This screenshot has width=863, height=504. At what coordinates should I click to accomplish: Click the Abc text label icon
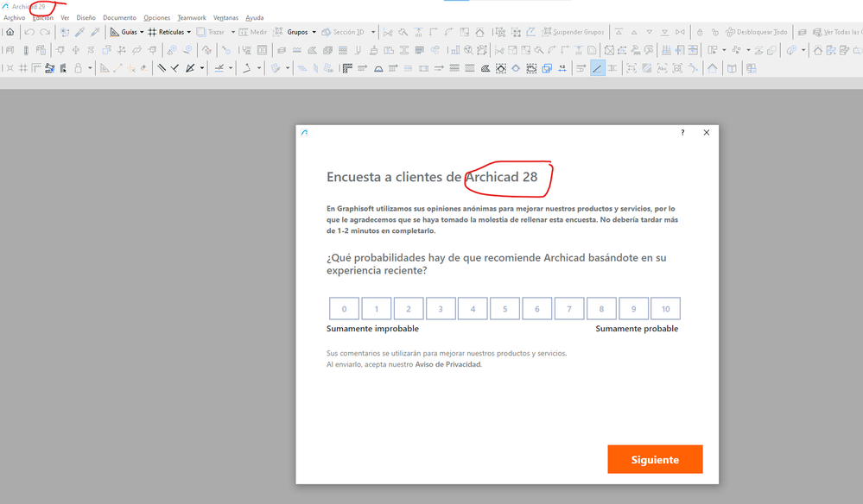[662, 68]
